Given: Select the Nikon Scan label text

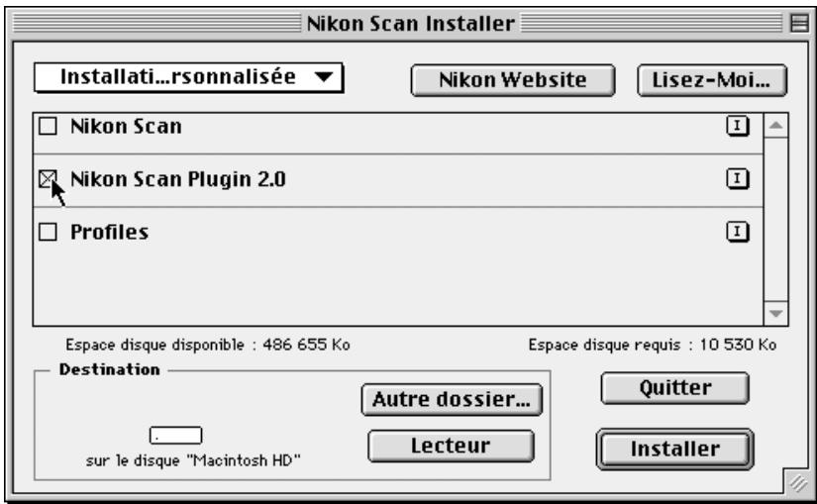Looking at the screenshot, I should pos(126,126).
